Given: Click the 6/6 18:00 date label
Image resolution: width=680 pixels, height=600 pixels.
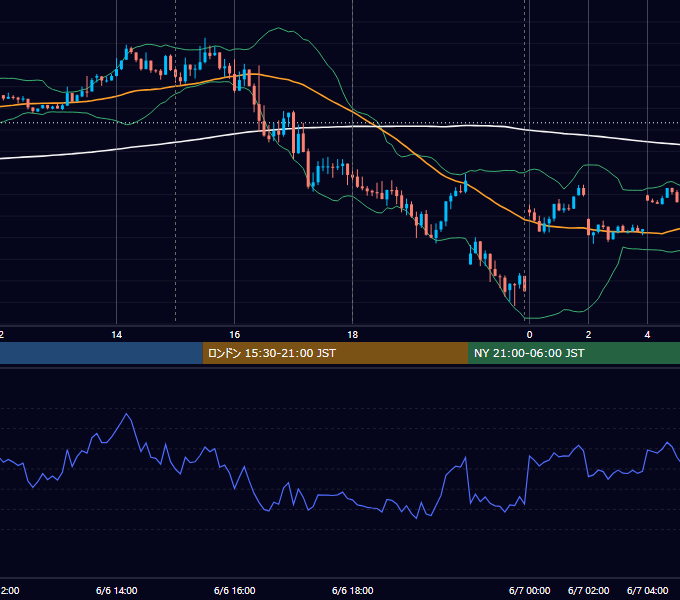Looking at the screenshot, I should 353,591.
